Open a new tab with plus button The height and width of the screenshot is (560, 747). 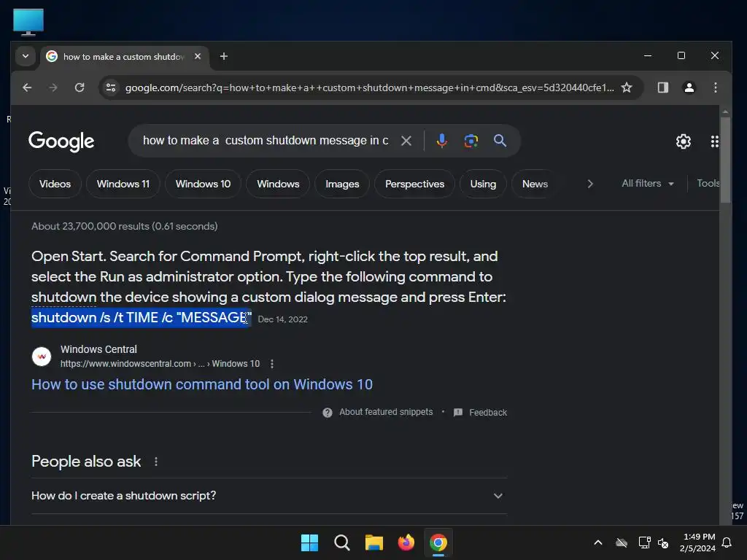223,56
